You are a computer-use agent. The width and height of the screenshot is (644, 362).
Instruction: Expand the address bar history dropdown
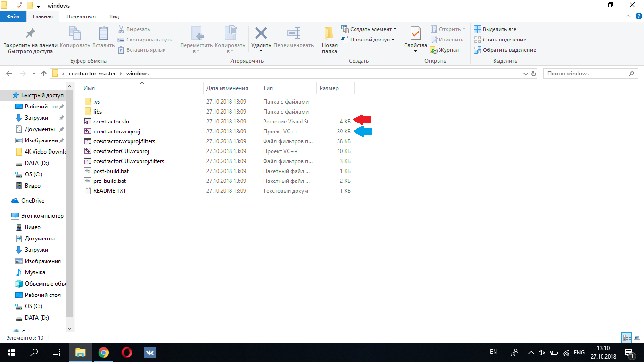[x=526, y=74]
